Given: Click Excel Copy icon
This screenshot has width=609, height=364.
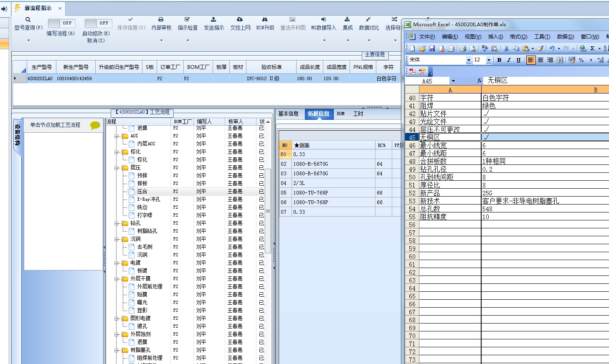Looking at the screenshot, I should click(x=516, y=48).
